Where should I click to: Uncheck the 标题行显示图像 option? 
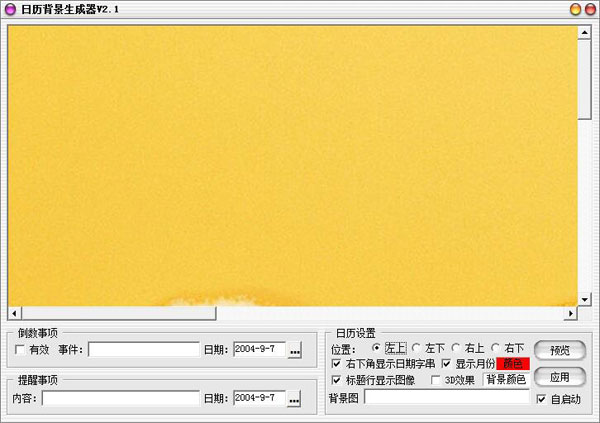(x=336, y=380)
